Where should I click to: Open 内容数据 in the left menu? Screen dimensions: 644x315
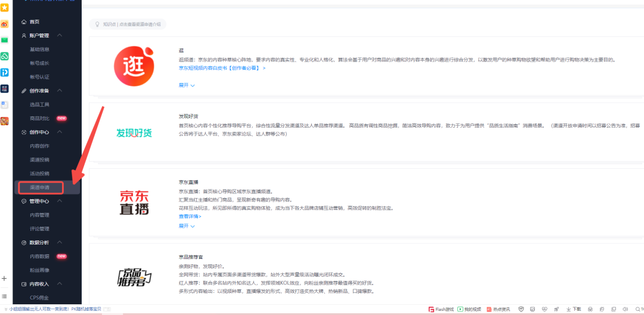[39, 257]
